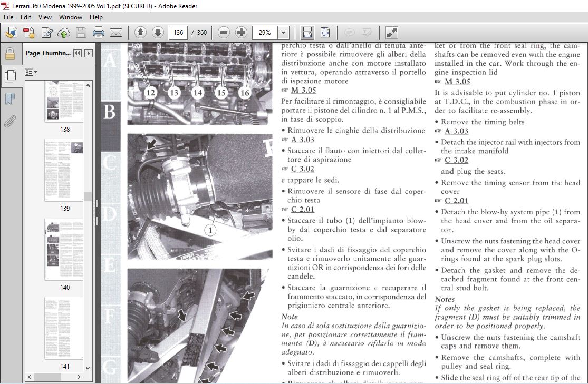Image resolution: width=588 pixels, height=384 pixels.
Task: Click the security padlock icon
Action: (x=9, y=54)
